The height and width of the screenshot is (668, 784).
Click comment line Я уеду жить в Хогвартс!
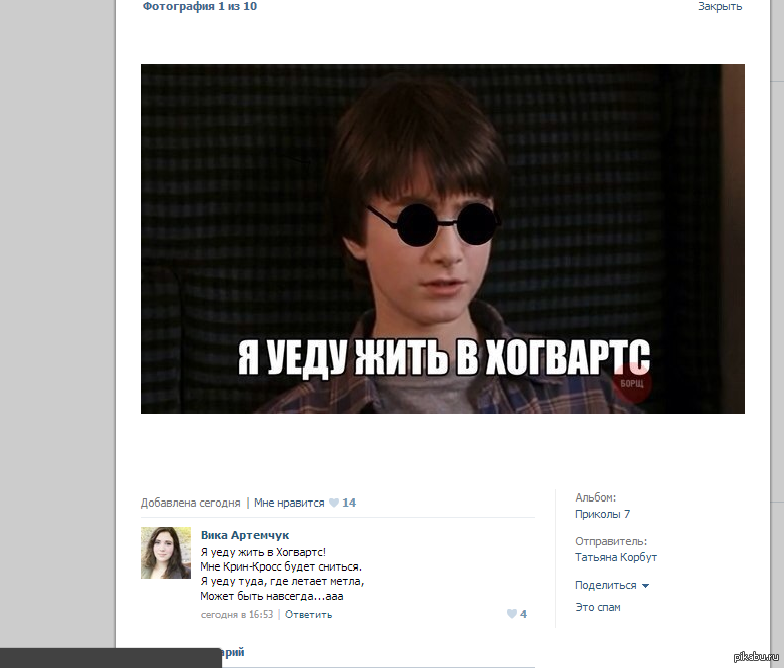tap(263, 552)
